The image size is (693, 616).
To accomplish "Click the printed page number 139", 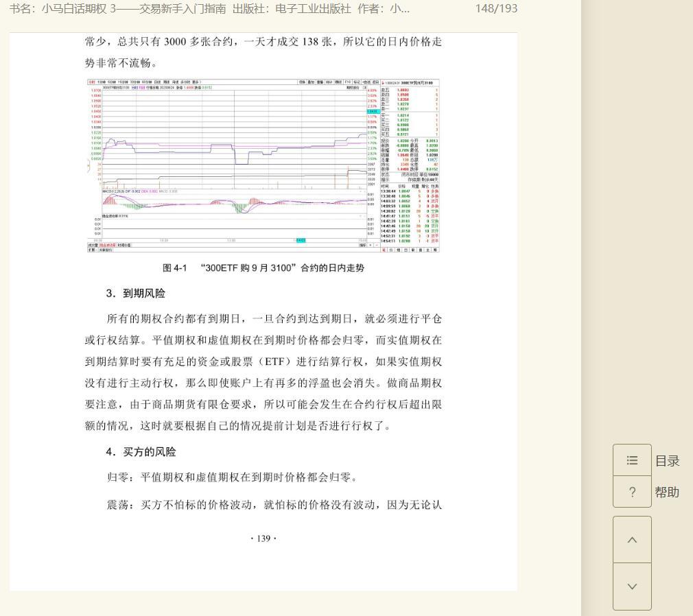I will 263,539.
